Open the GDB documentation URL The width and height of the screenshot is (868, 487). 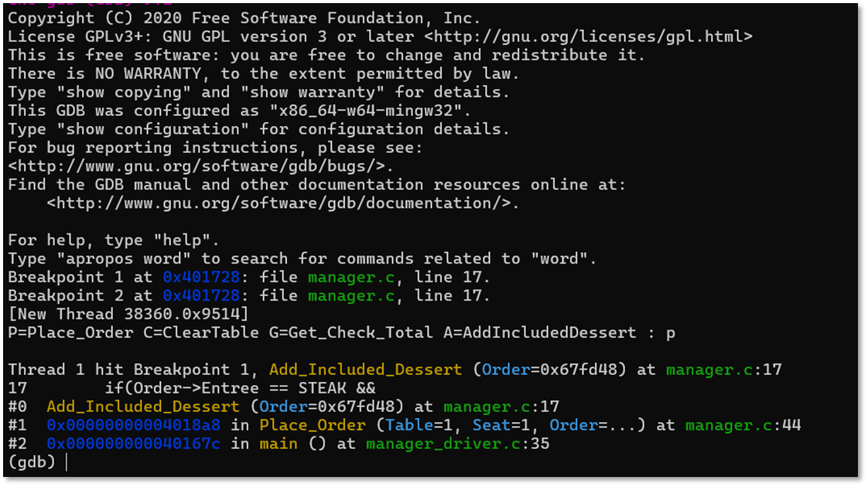click(x=283, y=203)
